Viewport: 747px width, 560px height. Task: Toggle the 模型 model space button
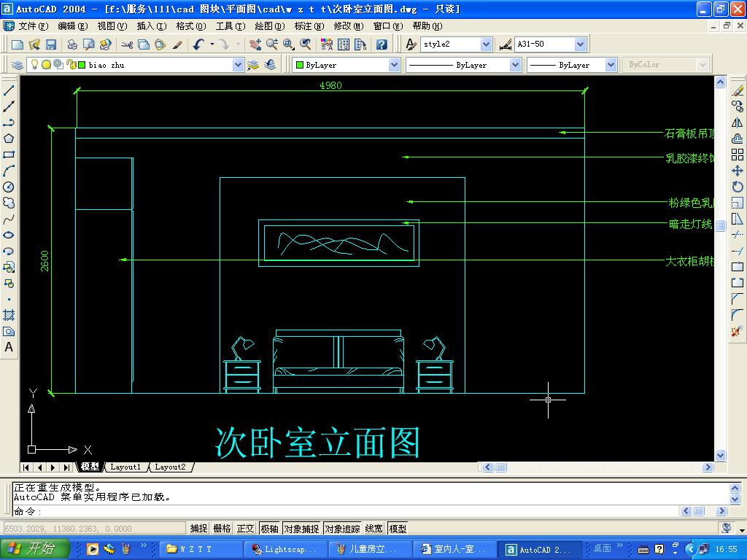[398, 529]
